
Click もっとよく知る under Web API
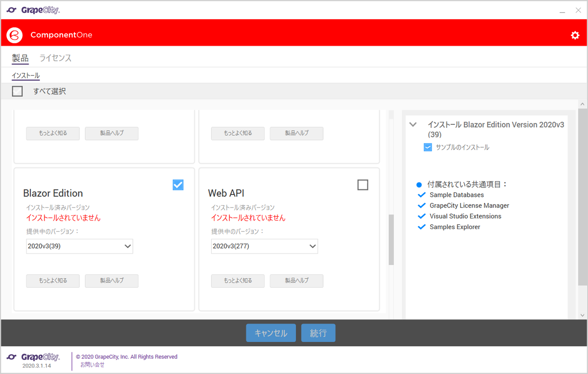(238, 281)
